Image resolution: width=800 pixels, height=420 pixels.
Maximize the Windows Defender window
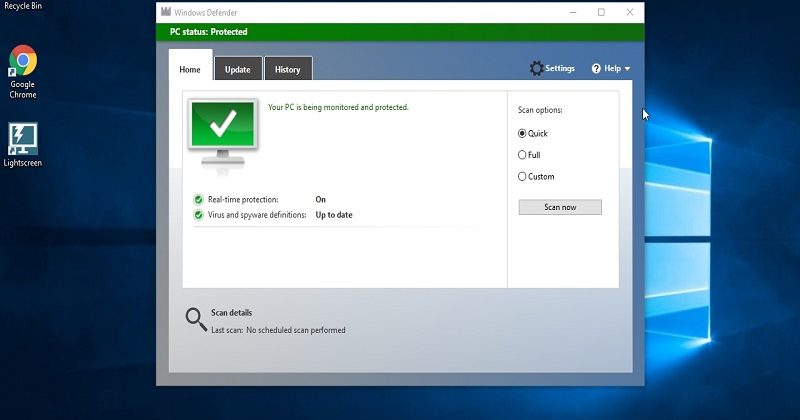[x=602, y=12]
